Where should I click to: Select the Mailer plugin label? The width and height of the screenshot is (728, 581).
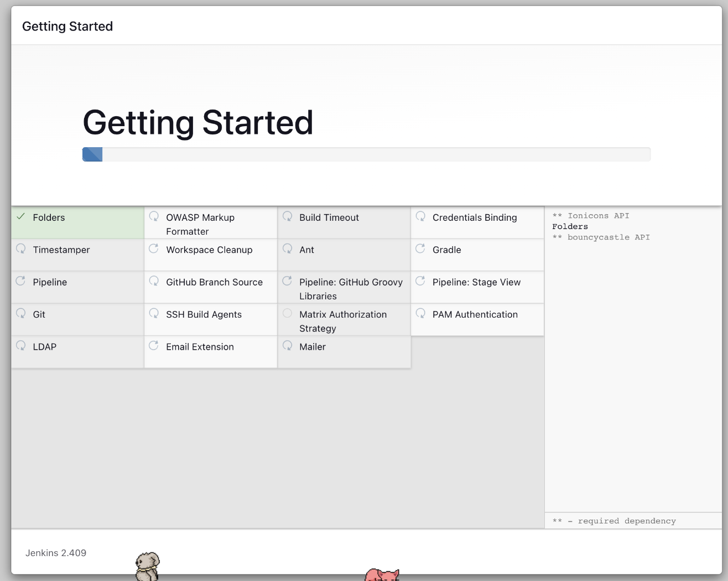(x=313, y=346)
